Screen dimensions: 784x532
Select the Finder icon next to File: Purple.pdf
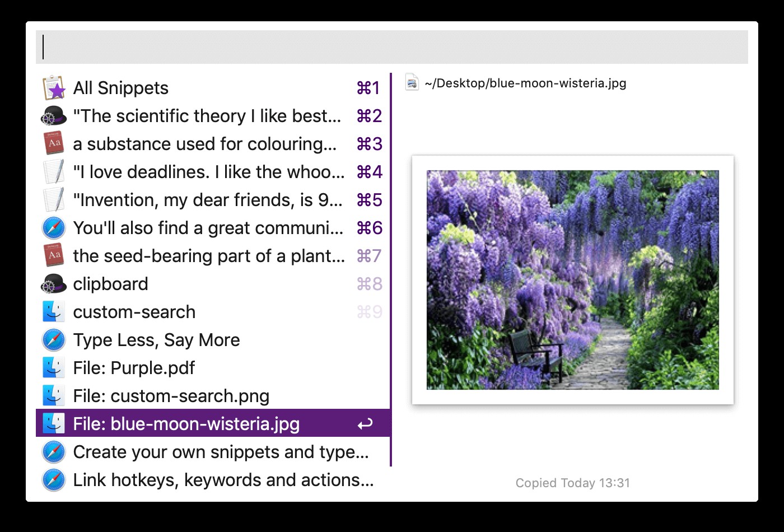(x=53, y=367)
